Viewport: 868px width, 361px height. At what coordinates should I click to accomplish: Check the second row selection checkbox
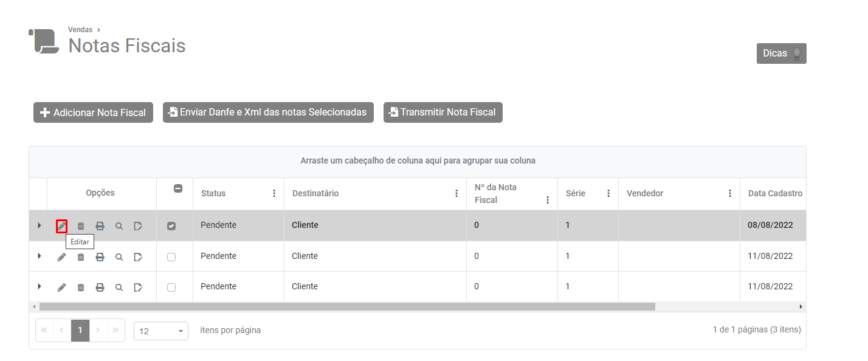pos(171,257)
